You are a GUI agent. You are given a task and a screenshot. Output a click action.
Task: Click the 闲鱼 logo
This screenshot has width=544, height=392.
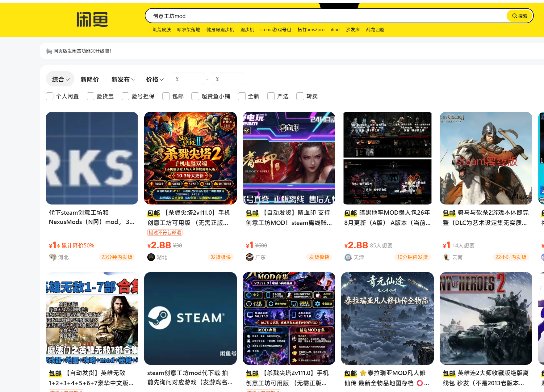coord(92,20)
